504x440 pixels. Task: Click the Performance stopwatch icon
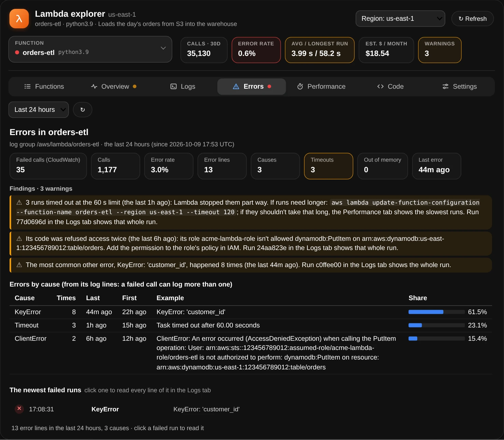click(300, 87)
